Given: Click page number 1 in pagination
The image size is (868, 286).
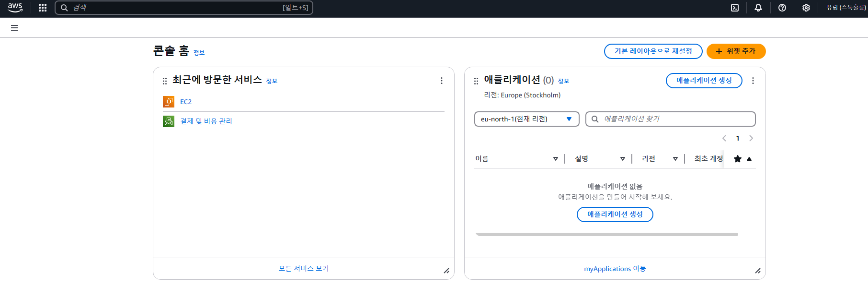Looking at the screenshot, I should click(x=738, y=138).
